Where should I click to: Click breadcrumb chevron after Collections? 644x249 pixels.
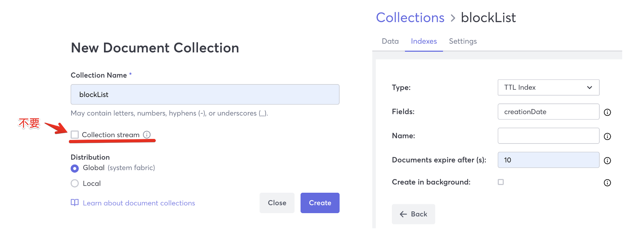tap(453, 18)
